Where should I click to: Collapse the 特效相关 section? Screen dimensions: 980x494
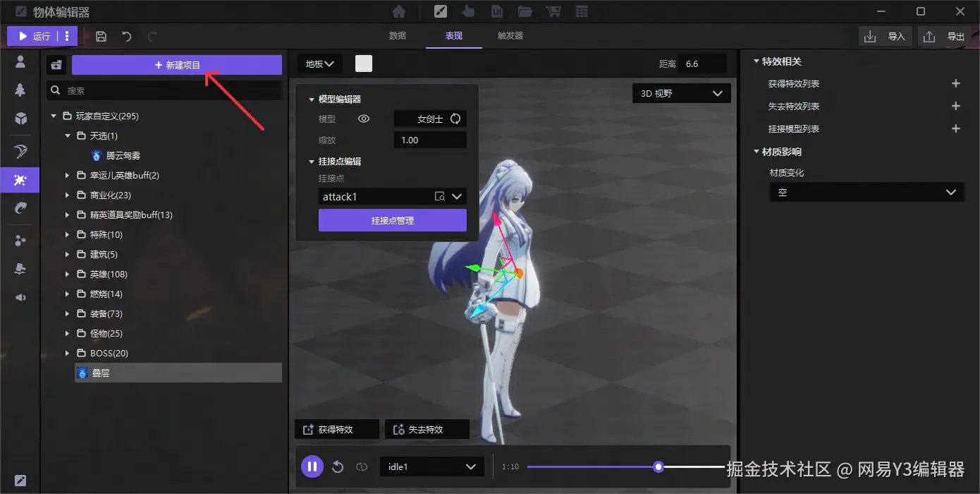tap(757, 61)
